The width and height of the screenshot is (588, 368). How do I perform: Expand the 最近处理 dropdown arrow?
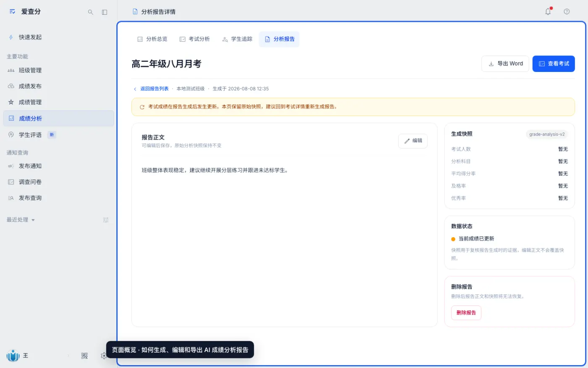[33, 220]
